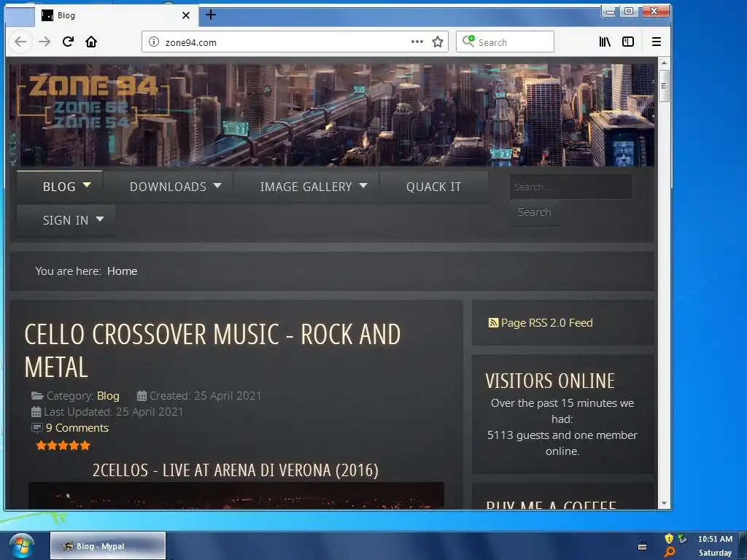Viewport: 747px width, 560px height.
Task: Open the DOWNLOADS menu item
Action: click(169, 187)
